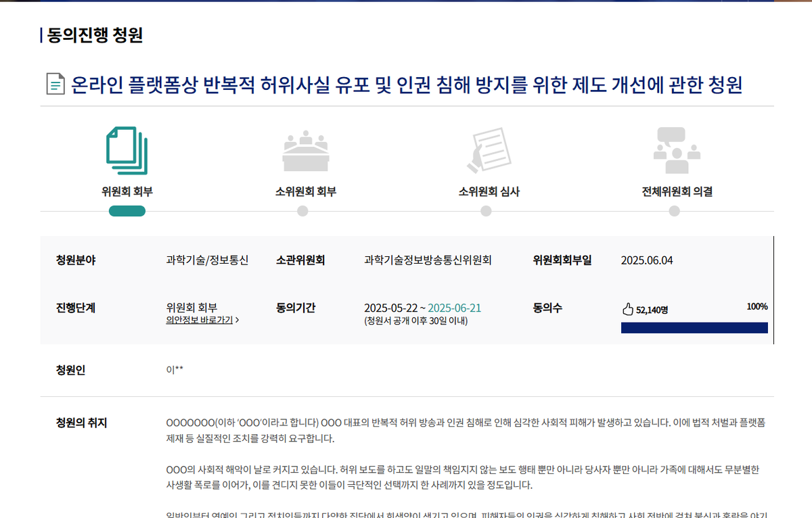Click the 위원회 회부 documents icon
The image size is (812, 518).
click(x=127, y=151)
